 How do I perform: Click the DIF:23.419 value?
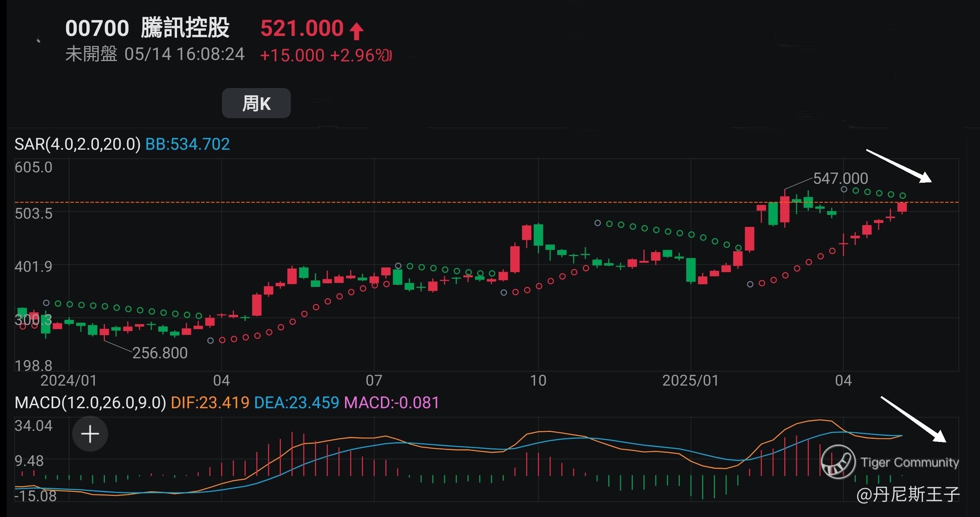point(210,402)
